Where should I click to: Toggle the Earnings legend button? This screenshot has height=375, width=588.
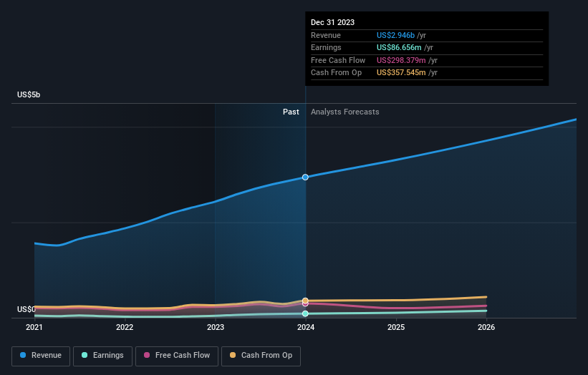(102, 356)
